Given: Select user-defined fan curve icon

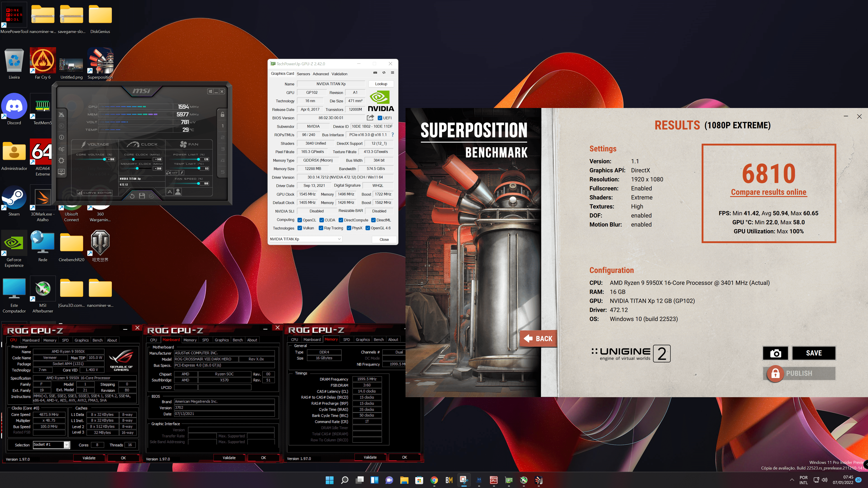Looking at the screenshot, I should click(x=178, y=192).
